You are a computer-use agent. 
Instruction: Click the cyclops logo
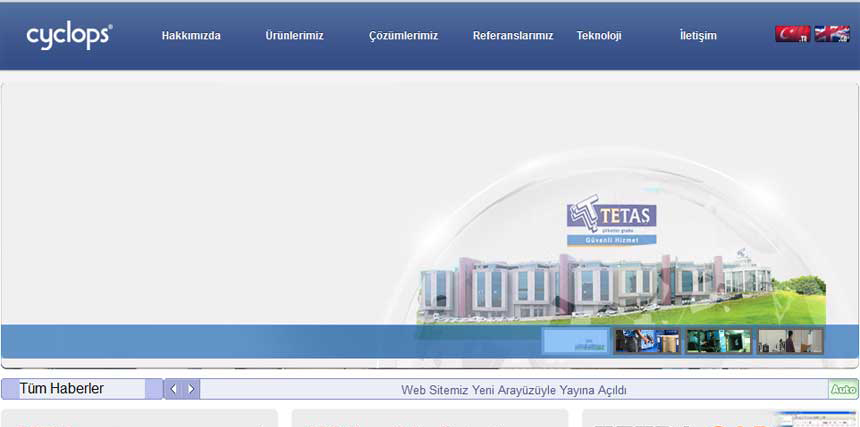point(69,36)
